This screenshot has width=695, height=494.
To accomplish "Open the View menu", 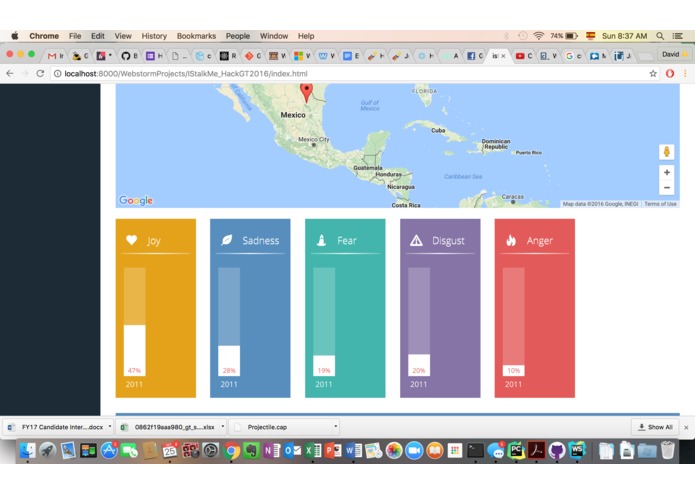I will (123, 36).
